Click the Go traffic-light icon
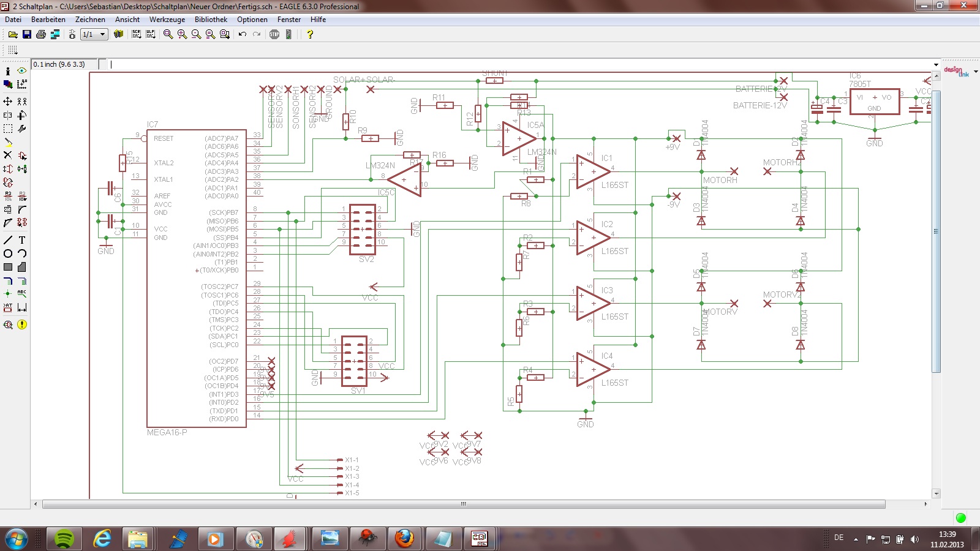 (288, 34)
